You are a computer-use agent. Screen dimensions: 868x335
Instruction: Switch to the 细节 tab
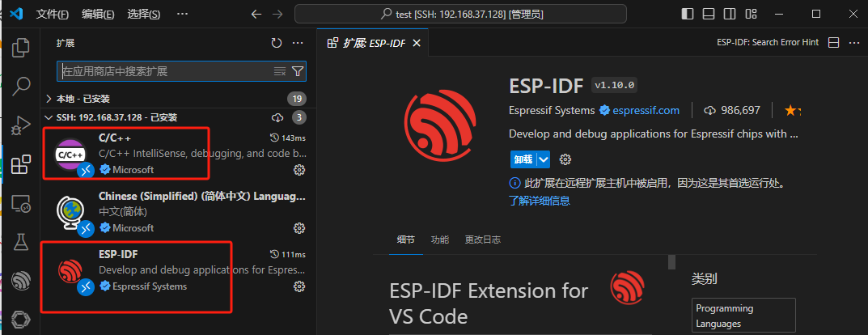pyautogui.click(x=406, y=240)
